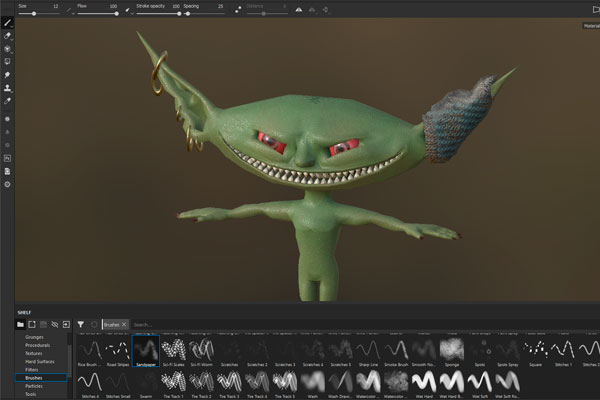Viewport: 600px width, 400px height.
Task: Close the Brushes filter tab in shelf
Action: 124,325
